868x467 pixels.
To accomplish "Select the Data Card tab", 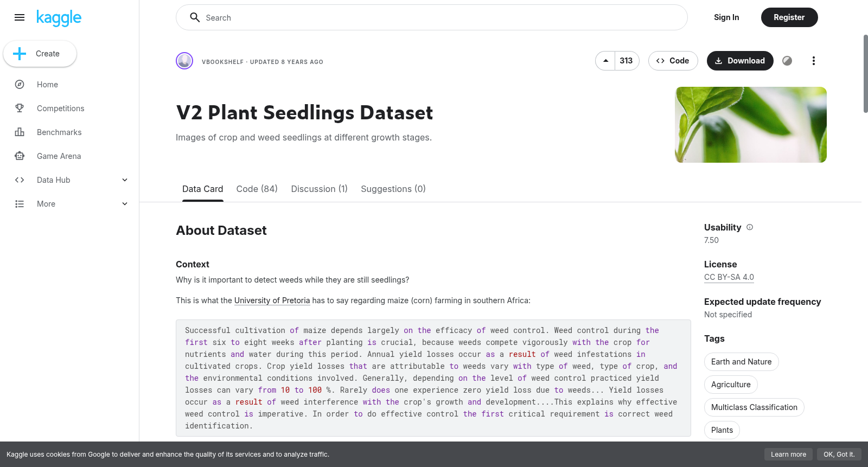I will click(203, 189).
